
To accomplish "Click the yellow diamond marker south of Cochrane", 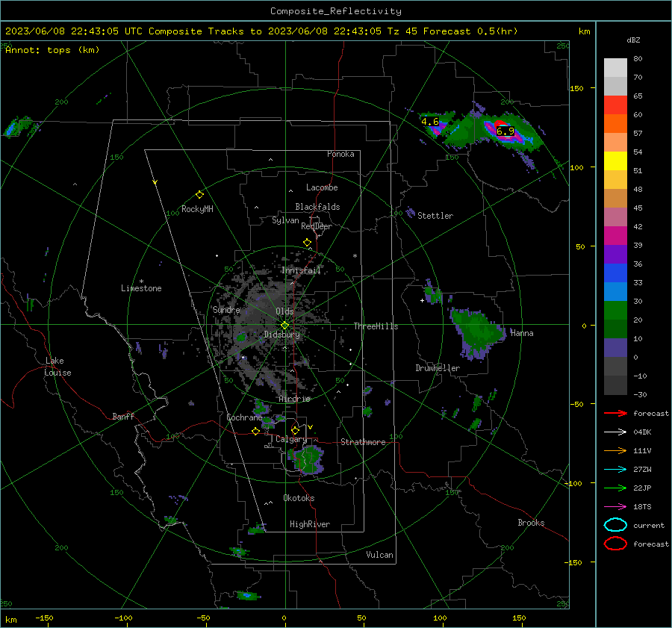I will tap(255, 432).
